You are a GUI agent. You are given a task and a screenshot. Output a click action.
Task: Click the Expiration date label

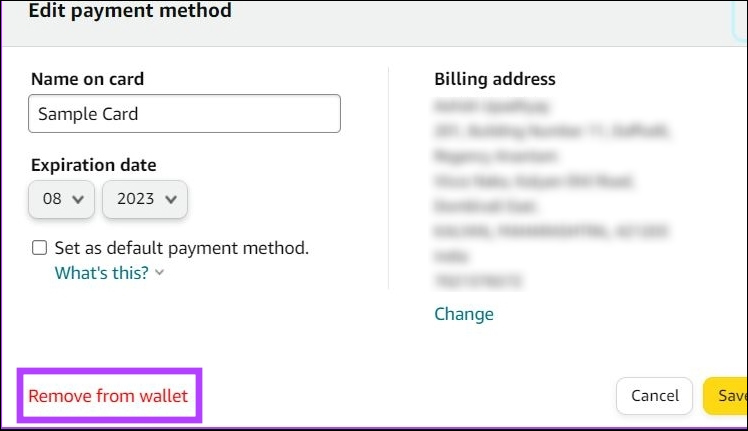coord(93,165)
